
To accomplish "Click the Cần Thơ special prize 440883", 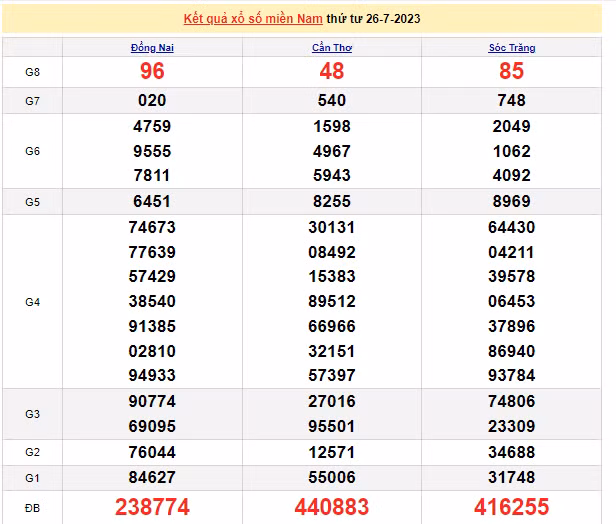I will click(331, 507).
